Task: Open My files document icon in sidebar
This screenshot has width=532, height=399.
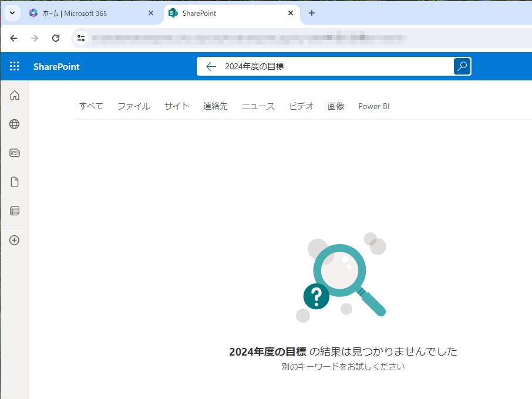Action: [15, 182]
